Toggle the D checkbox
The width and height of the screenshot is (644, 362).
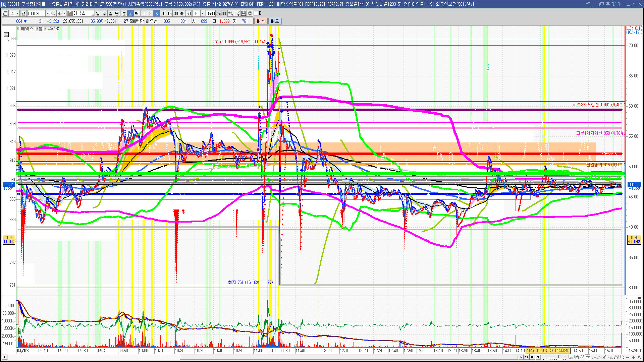pos(256,13)
